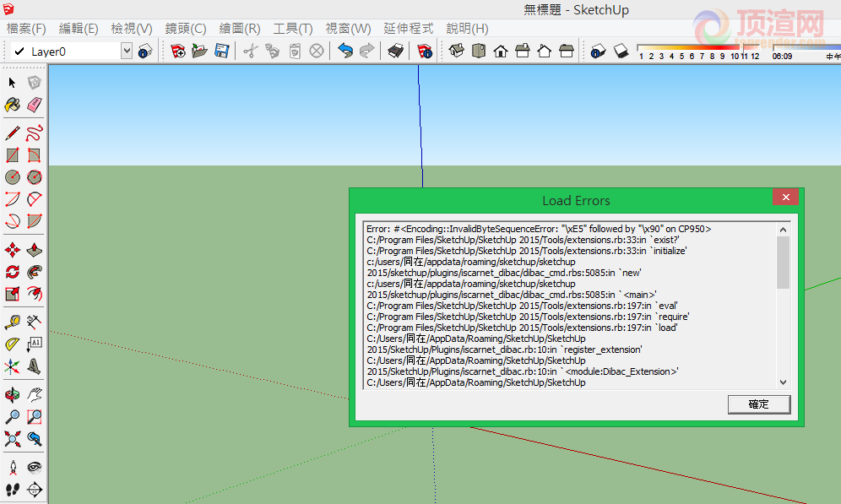Activate the Walk footprints tool

tap(13, 490)
